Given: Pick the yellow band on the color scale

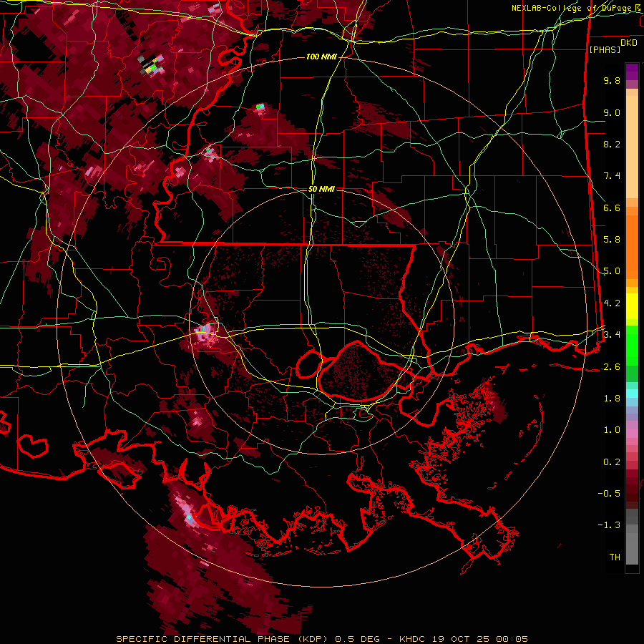Looking at the screenshot, I should [632, 306].
